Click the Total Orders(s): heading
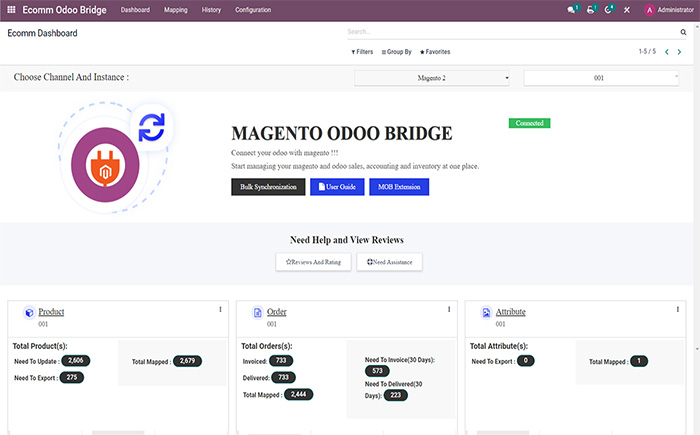The width and height of the screenshot is (700, 435). [x=267, y=346]
